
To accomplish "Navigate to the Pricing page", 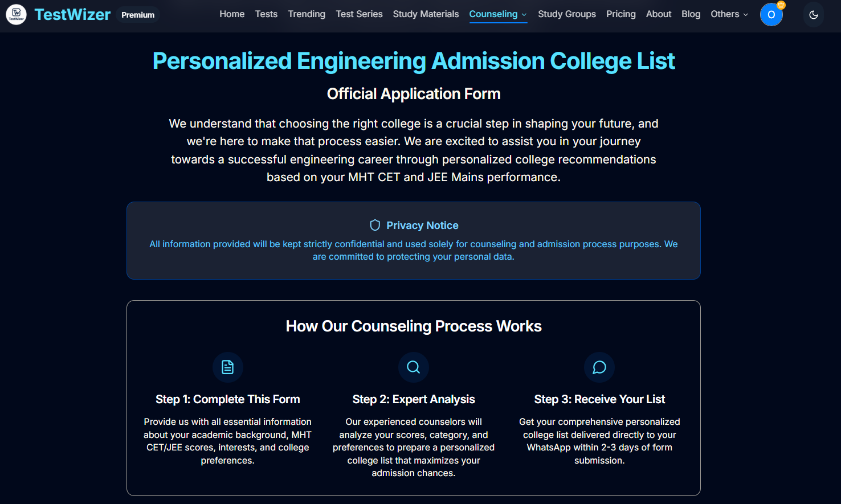I will 620,14.
